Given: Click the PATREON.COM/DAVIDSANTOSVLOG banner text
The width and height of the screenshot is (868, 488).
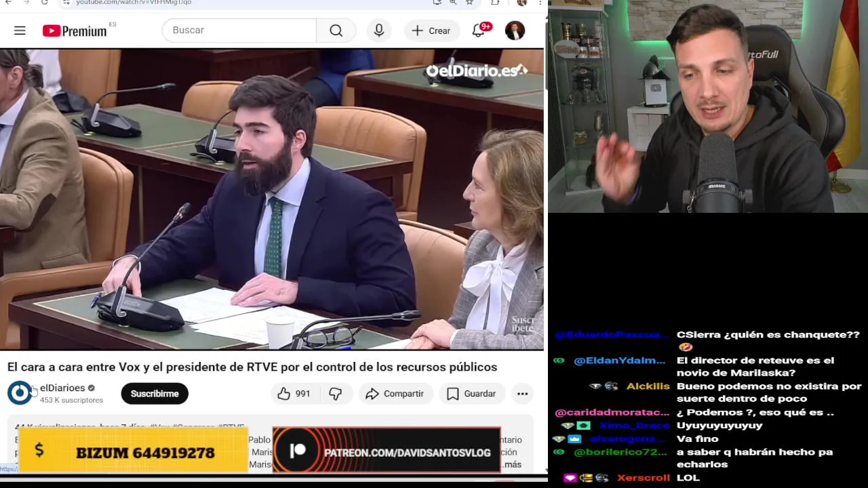Looking at the screenshot, I should click(x=408, y=453).
